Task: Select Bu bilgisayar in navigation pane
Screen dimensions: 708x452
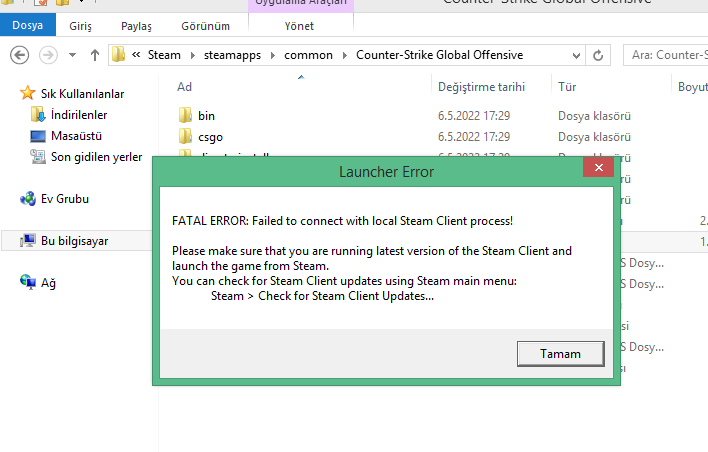Action: tap(75, 241)
